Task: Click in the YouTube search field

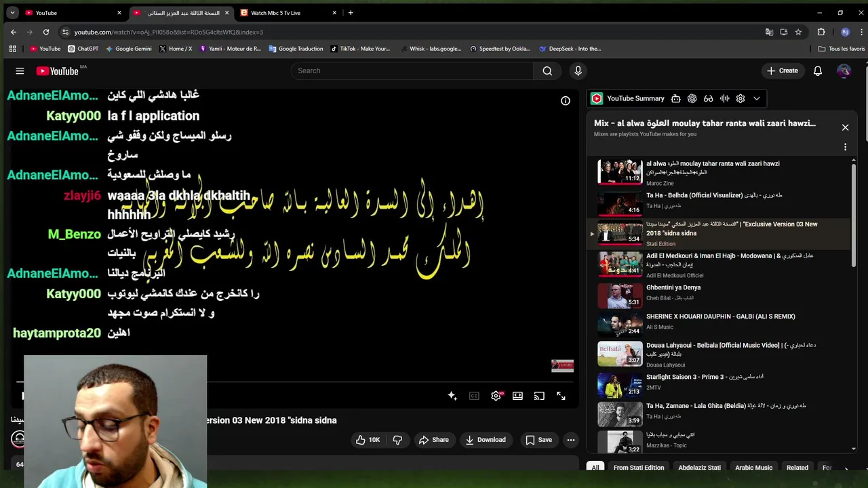Action: (412, 70)
